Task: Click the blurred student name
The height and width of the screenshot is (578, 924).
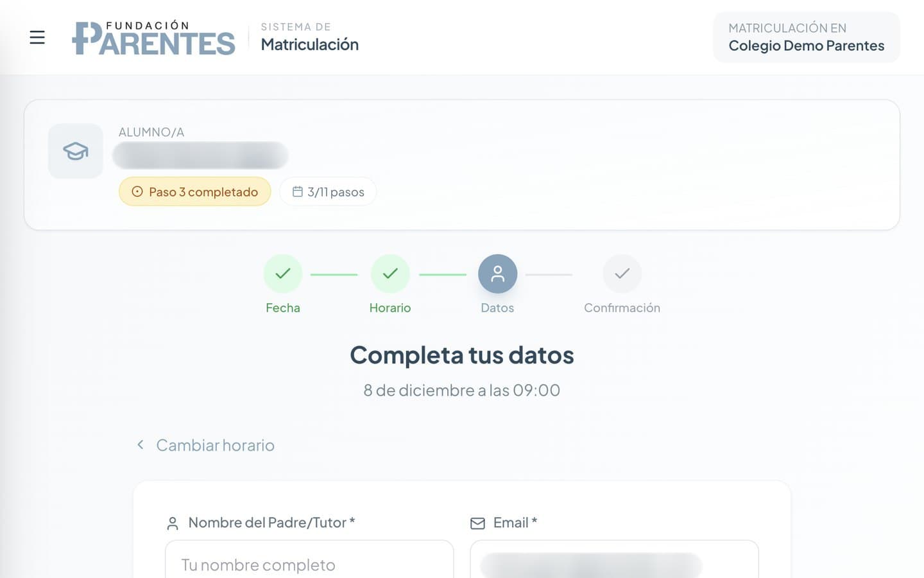Action: (200, 155)
